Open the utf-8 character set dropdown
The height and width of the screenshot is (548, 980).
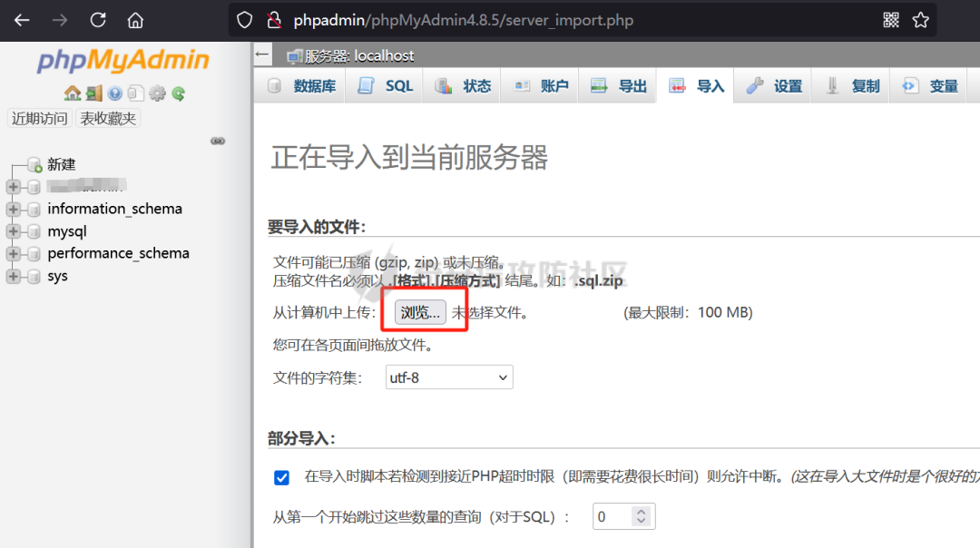pos(449,377)
